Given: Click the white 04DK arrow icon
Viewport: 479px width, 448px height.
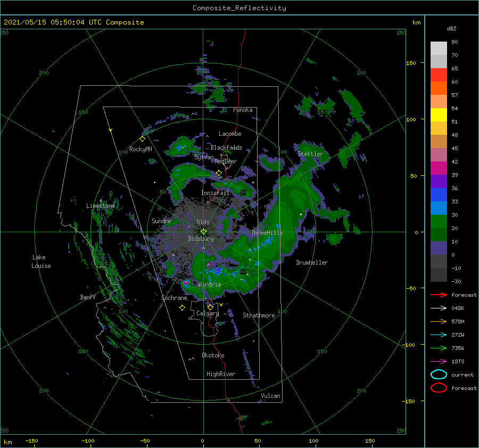Looking at the screenshot, I should (439, 308).
